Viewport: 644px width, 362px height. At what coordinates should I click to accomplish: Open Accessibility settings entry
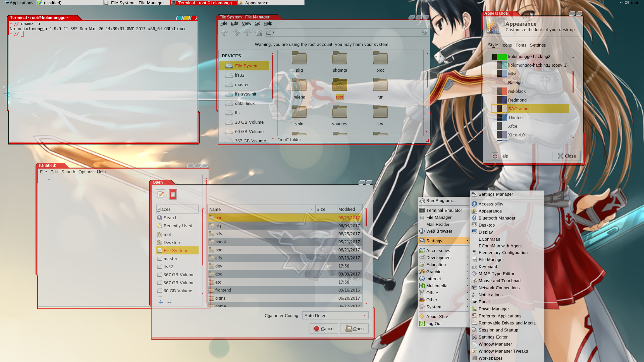[x=507, y=204]
